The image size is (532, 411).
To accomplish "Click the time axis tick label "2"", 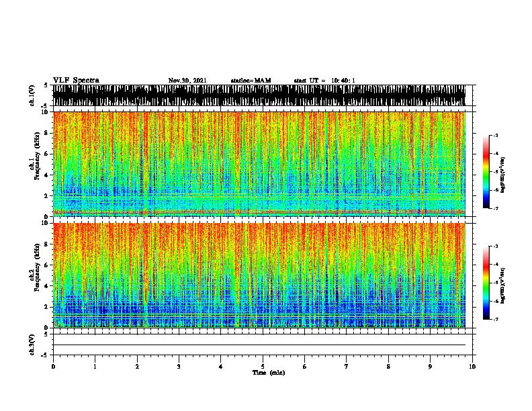I will pyautogui.click(x=137, y=367).
